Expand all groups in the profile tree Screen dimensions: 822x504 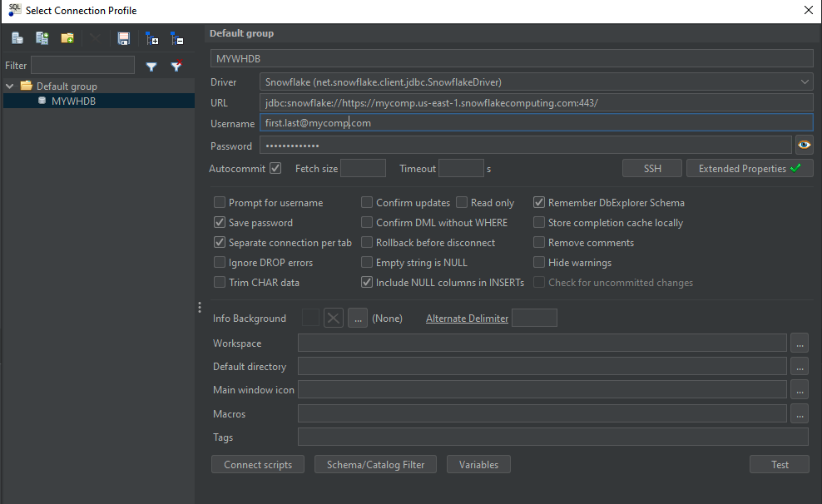pyautogui.click(x=151, y=37)
